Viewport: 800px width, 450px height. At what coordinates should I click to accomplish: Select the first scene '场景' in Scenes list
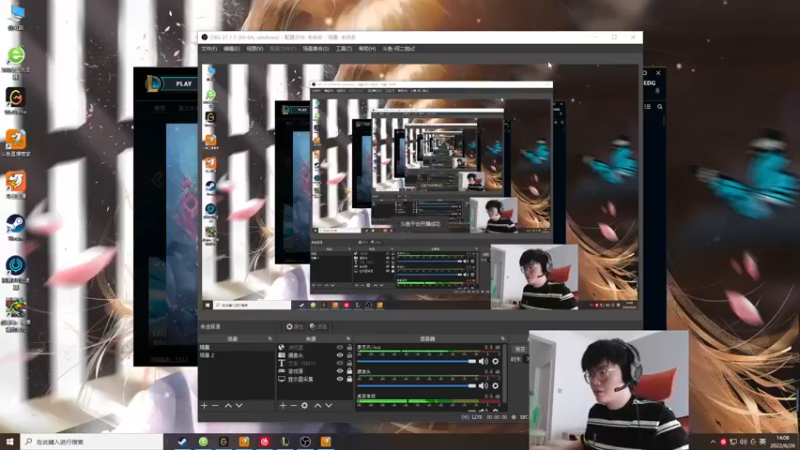coord(236,347)
